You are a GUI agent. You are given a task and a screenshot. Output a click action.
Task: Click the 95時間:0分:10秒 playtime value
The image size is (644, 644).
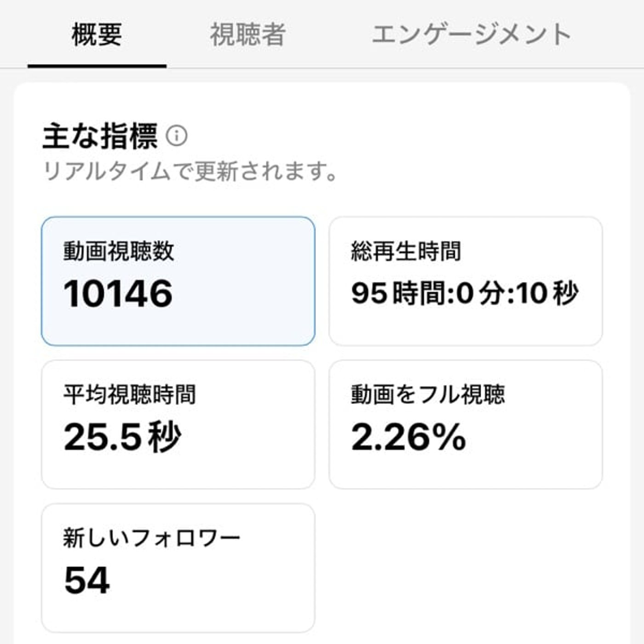pos(465,293)
